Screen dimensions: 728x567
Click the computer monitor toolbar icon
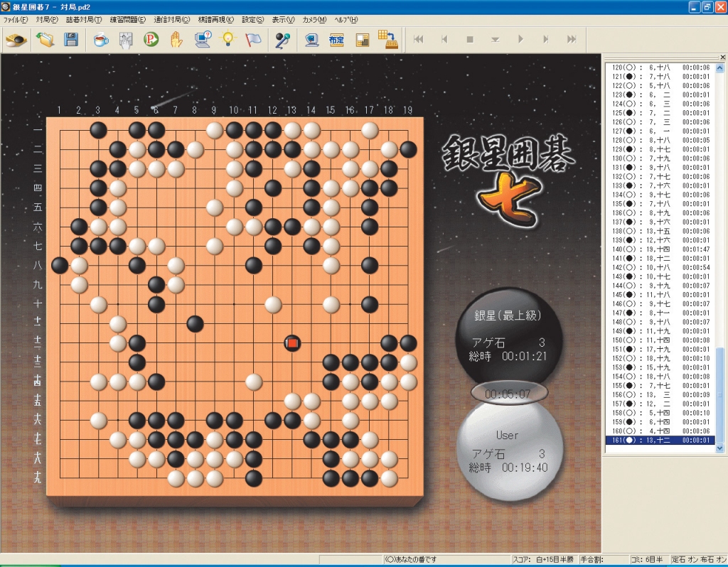pos(311,40)
